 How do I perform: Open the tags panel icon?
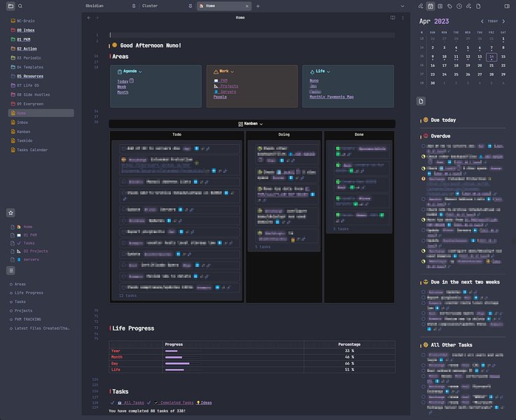click(449, 6)
